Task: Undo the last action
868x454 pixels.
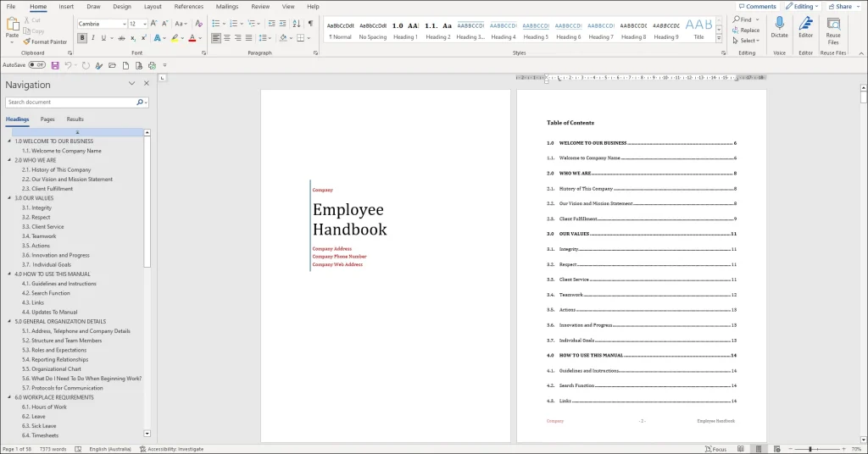Action: tap(68, 65)
